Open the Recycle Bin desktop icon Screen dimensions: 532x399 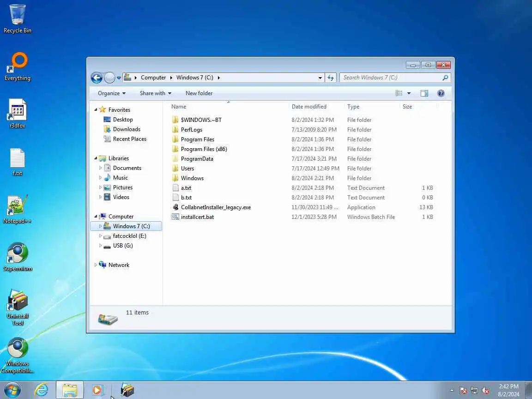point(17,18)
